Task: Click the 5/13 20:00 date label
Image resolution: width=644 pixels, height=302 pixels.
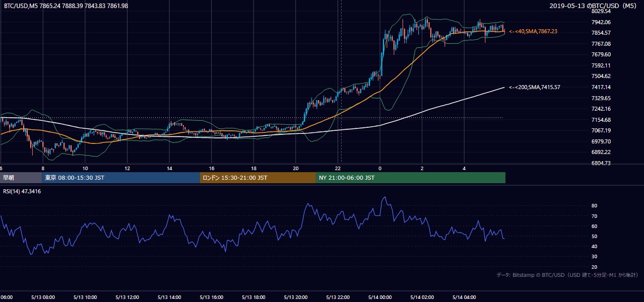Action: [296, 297]
